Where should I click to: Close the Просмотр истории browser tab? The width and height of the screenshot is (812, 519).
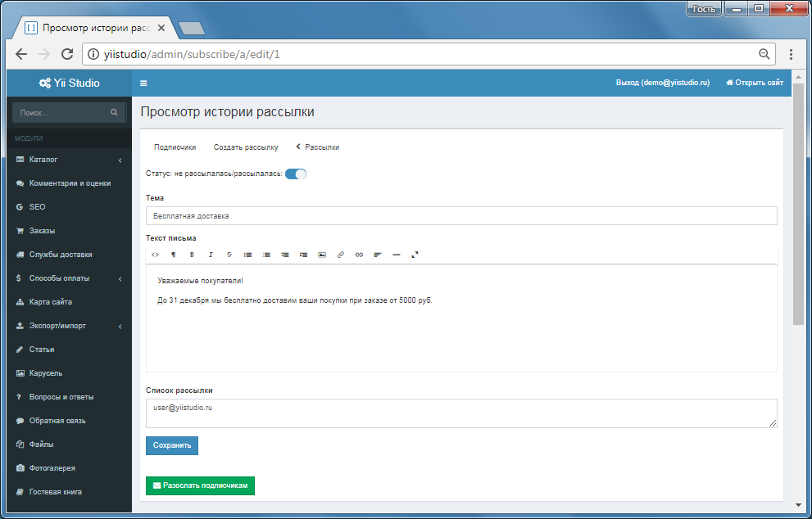[x=161, y=28]
